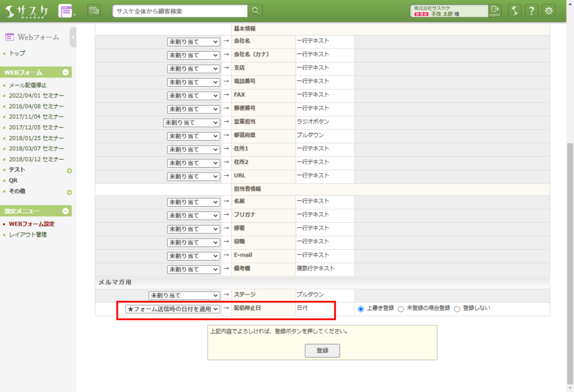Click the S icon beside Logout
The width and height of the screenshot is (574, 392).
pyautogui.click(x=515, y=11)
